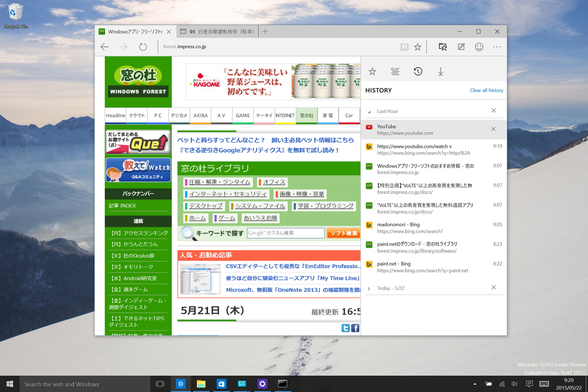The height and width of the screenshot is (392, 588).
Task: Add current page to favorites via star icon
Action: [x=418, y=46]
